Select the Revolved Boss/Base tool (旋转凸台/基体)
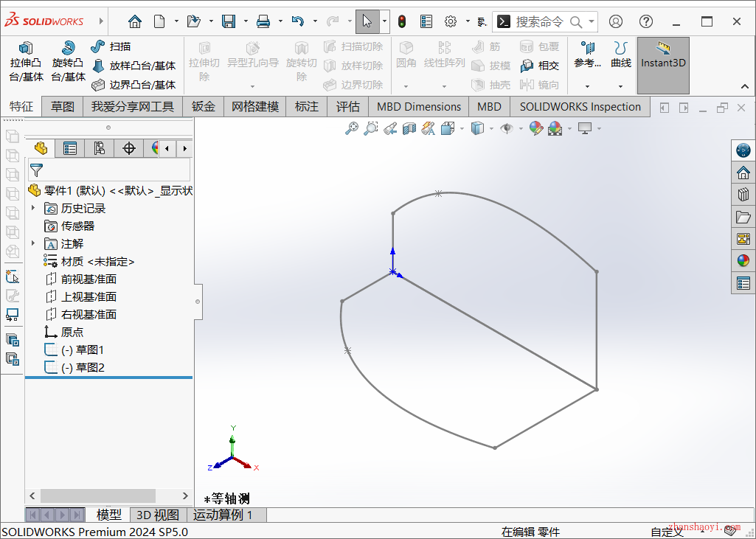Screen dimensions: 756x539 tap(68, 62)
